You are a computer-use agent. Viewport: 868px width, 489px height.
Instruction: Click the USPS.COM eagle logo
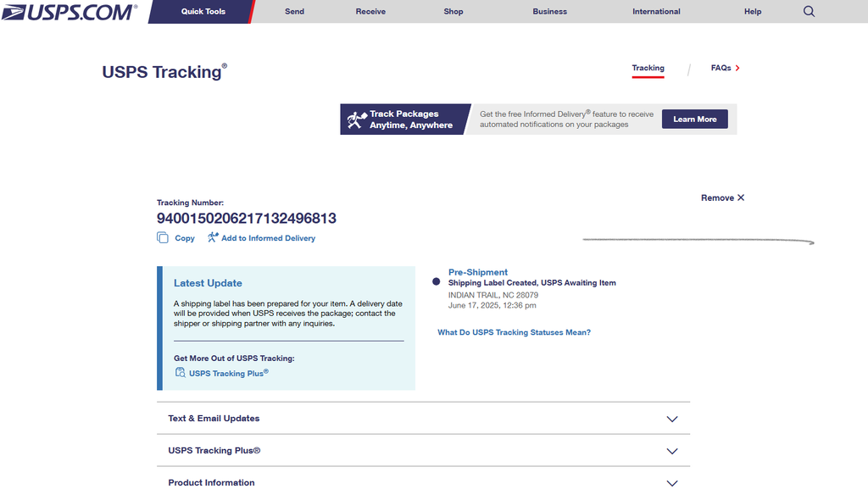coord(70,12)
